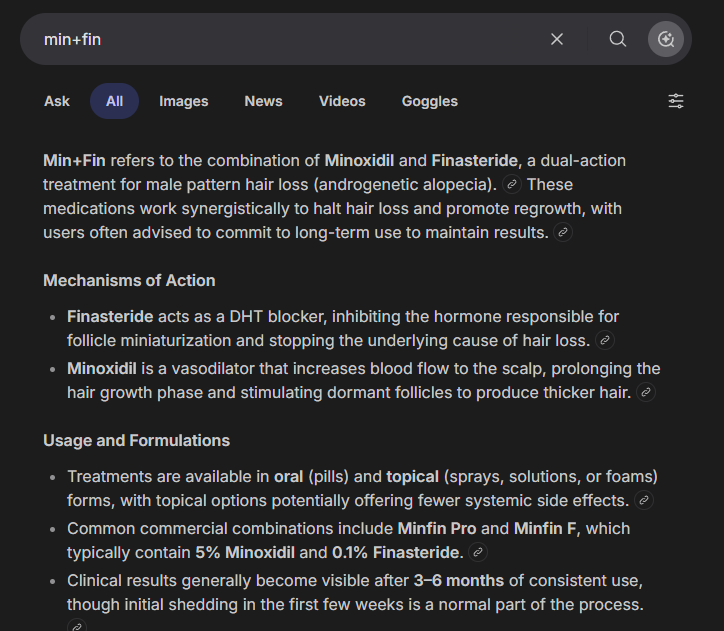Switch to the Ask tab

57,101
